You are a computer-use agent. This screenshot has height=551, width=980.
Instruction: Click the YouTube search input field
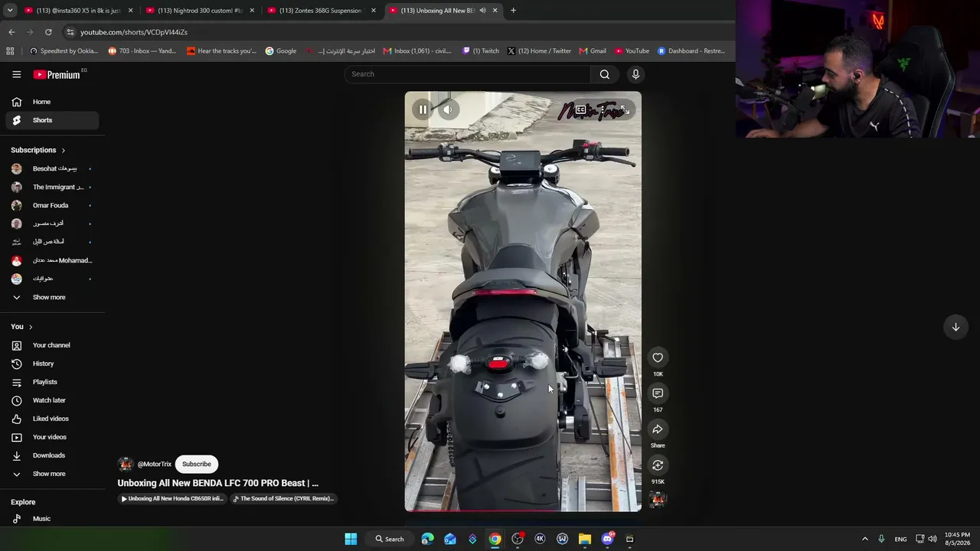coord(467,74)
